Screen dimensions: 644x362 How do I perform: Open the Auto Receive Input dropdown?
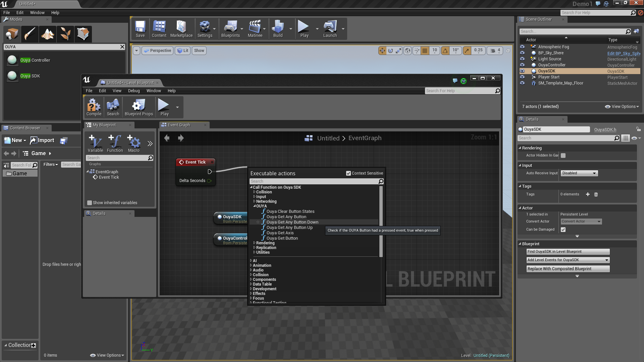(x=579, y=173)
